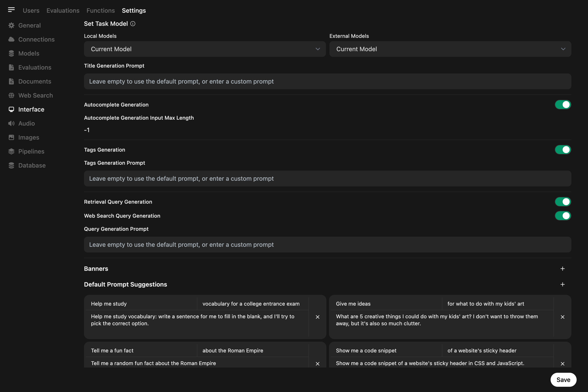Click the Title Generation Prompt field

point(327,82)
